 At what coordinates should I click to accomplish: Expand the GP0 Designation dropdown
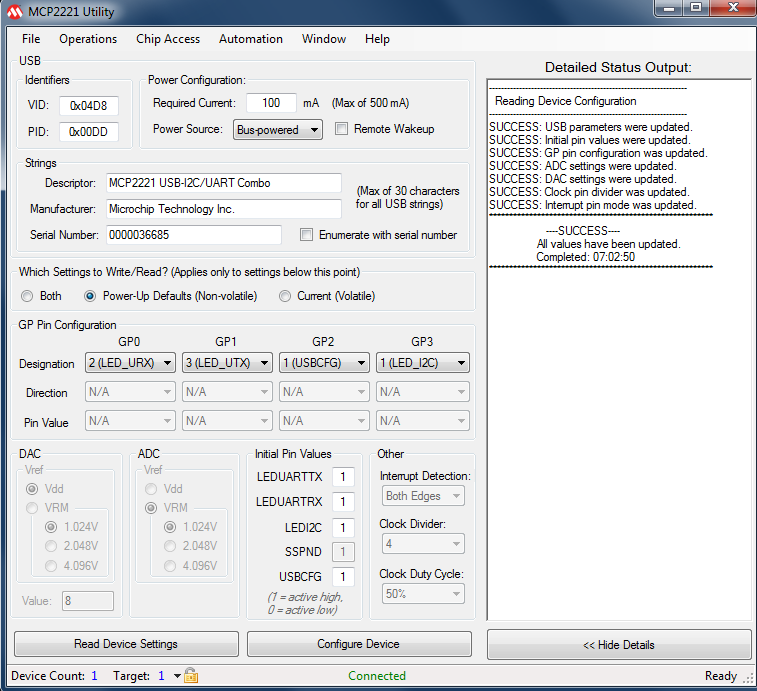tap(130, 363)
